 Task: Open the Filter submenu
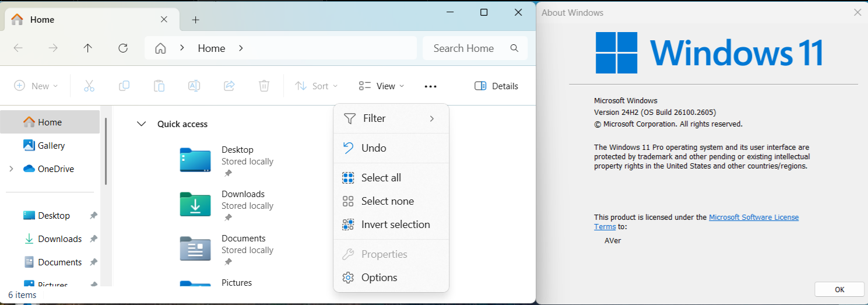391,118
